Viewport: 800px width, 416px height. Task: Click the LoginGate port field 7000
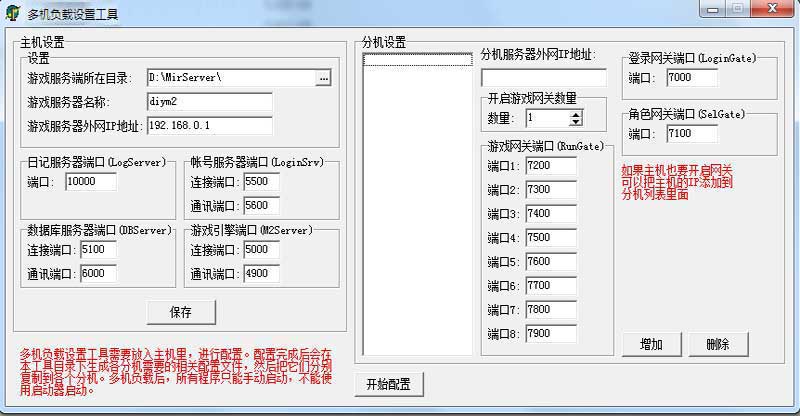692,78
